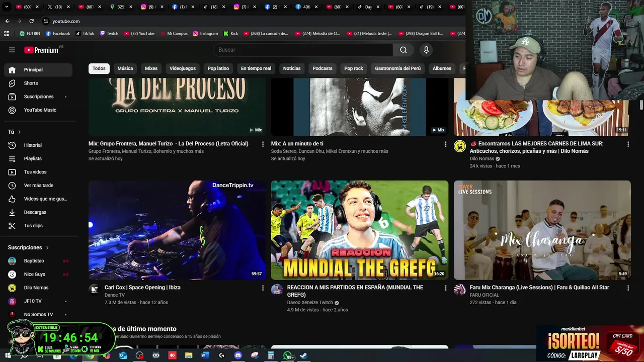Reload the page in browser toolbar
This screenshot has height=362, width=644.
point(31,21)
